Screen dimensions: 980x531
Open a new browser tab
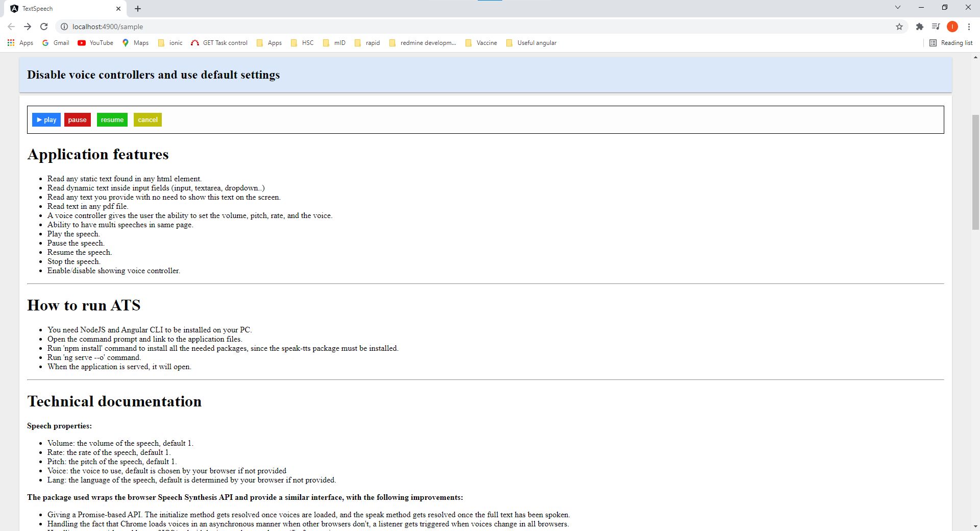138,9
